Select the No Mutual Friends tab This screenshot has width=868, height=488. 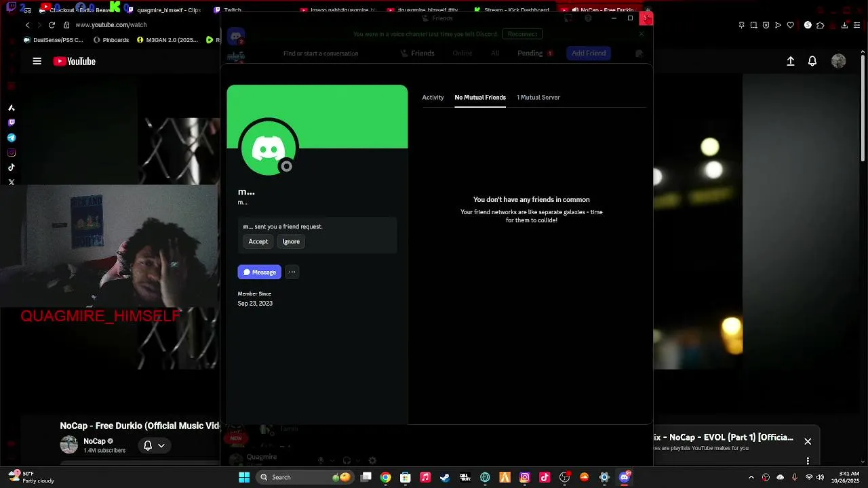pos(480,98)
